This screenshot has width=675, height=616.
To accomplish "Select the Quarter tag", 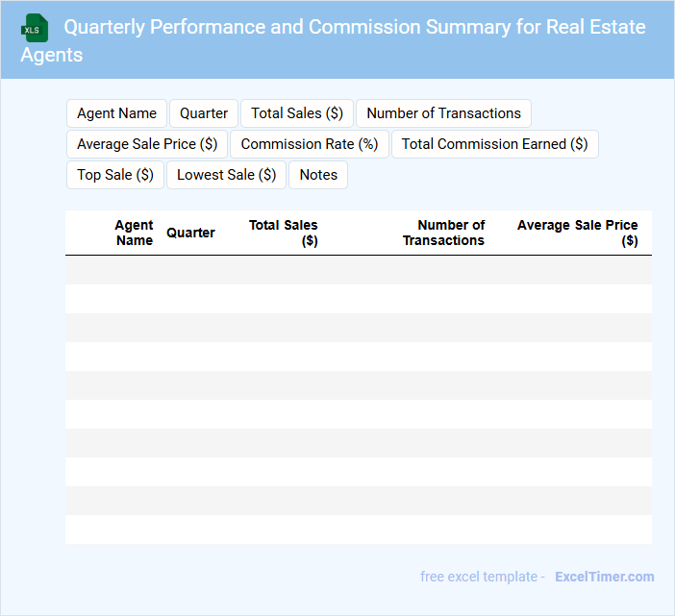I will coord(204,113).
